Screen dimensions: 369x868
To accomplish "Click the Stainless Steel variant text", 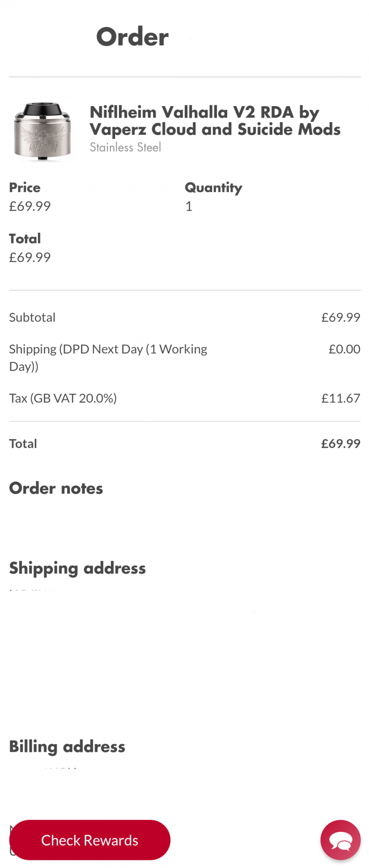I will 125,147.
